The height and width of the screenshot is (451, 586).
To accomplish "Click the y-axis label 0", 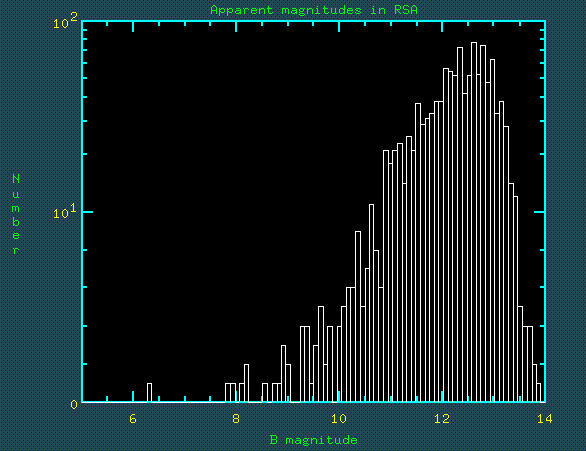I will pos(74,404).
